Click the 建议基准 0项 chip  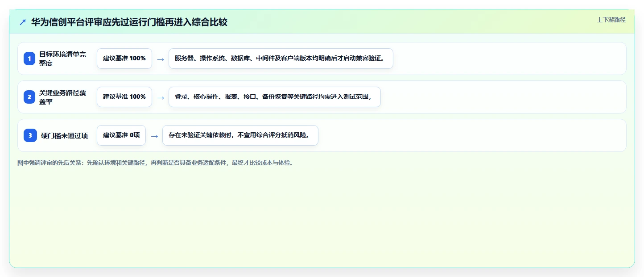click(x=121, y=135)
